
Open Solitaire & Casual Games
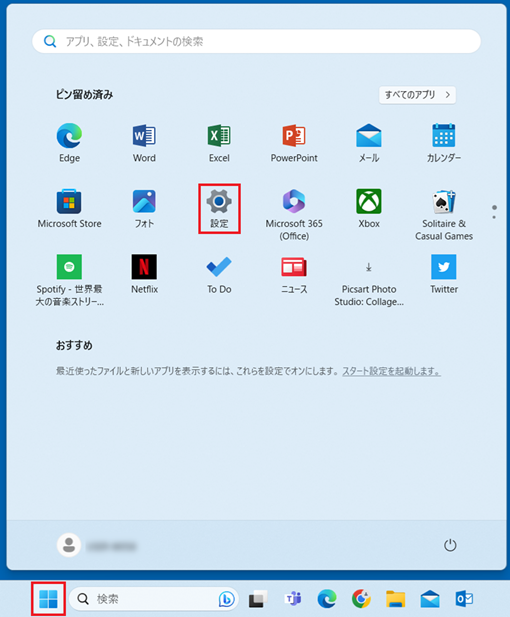444,215
